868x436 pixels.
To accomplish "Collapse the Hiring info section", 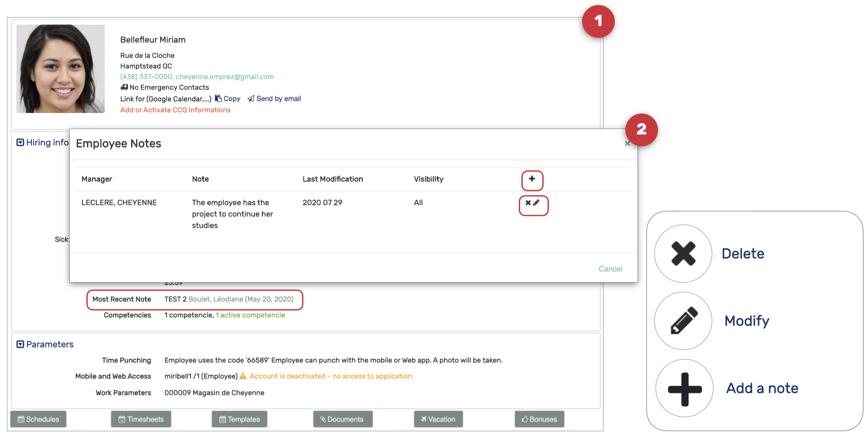I will click(20, 142).
